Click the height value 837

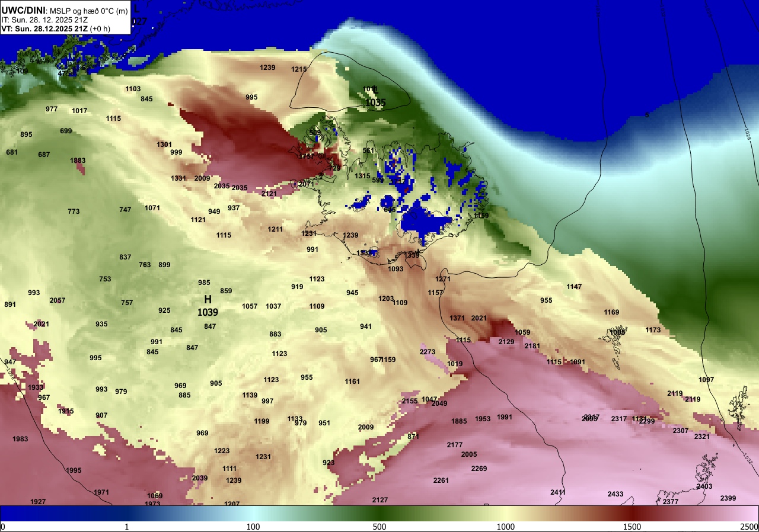(x=125, y=257)
